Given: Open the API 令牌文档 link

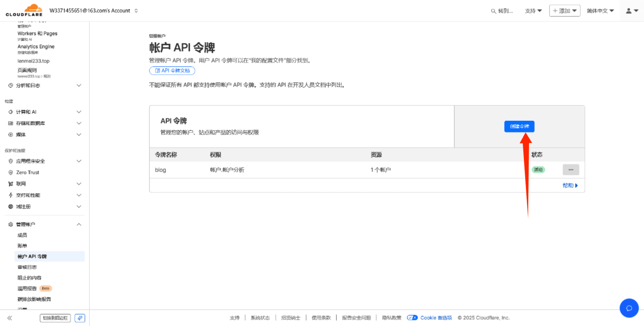Looking at the screenshot, I should coord(172,70).
